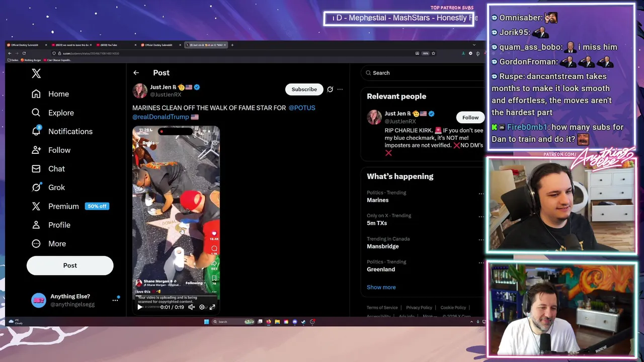Open Premium 50% off offer
This screenshot has height=362, width=644.
pos(70,206)
